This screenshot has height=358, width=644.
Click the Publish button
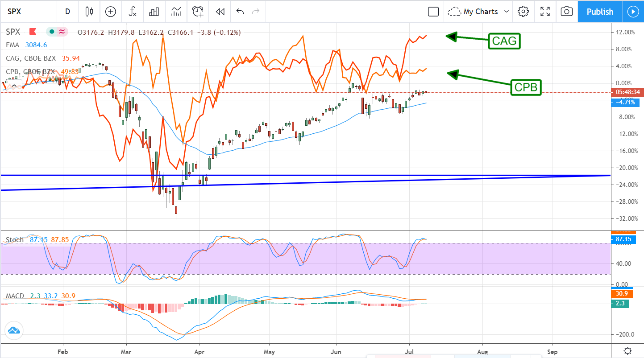(600, 12)
